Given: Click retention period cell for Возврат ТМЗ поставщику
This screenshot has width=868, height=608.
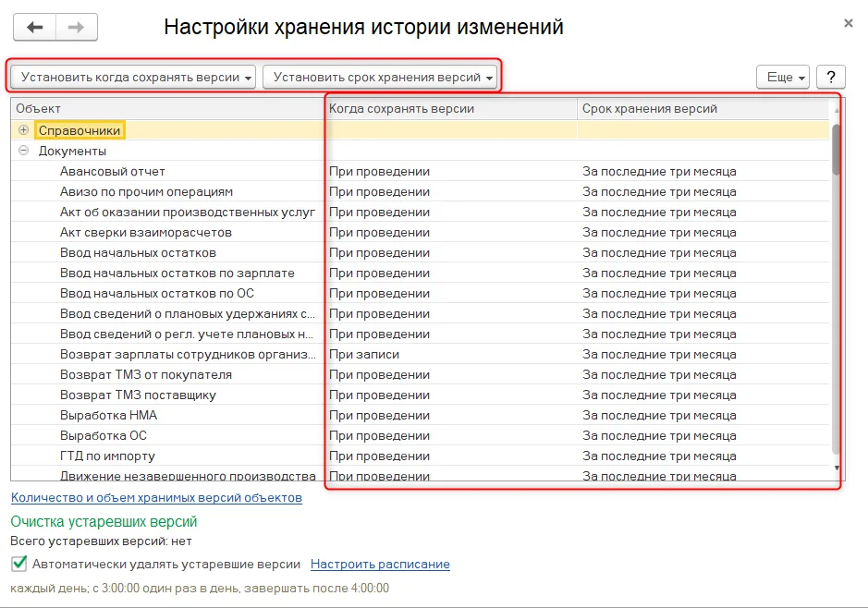Looking at the screenshot, I should pos(703,395).
